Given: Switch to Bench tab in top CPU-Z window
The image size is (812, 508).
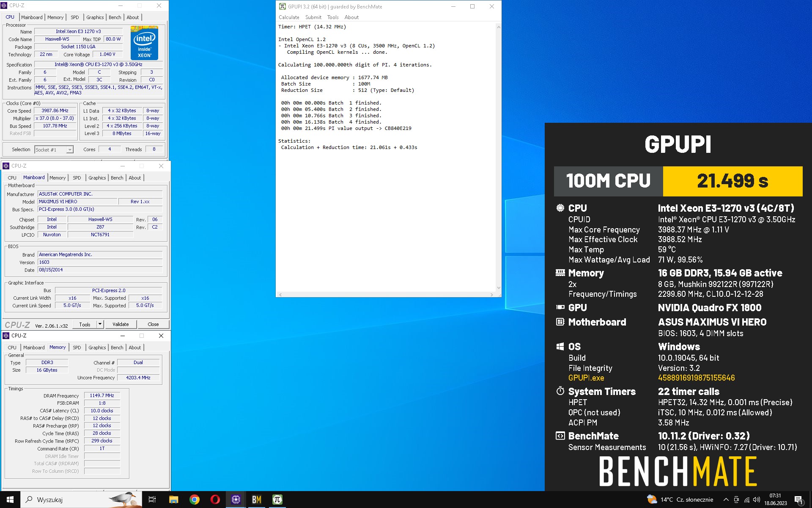Looking at the screenshot, I should click(115, 17).
